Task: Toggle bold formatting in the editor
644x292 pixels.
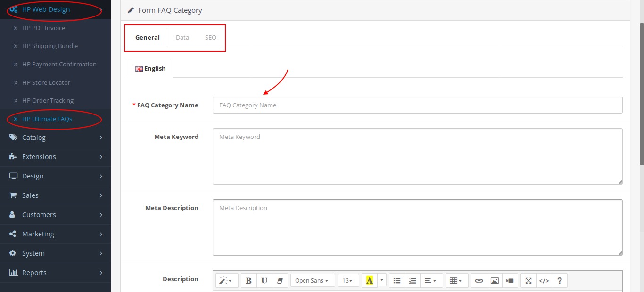Action: [249, 281]
